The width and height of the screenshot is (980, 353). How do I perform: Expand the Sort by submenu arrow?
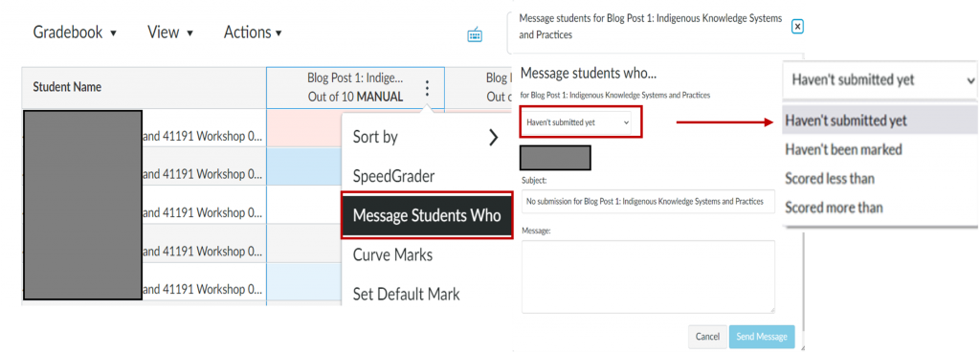(x=494, y=138)
